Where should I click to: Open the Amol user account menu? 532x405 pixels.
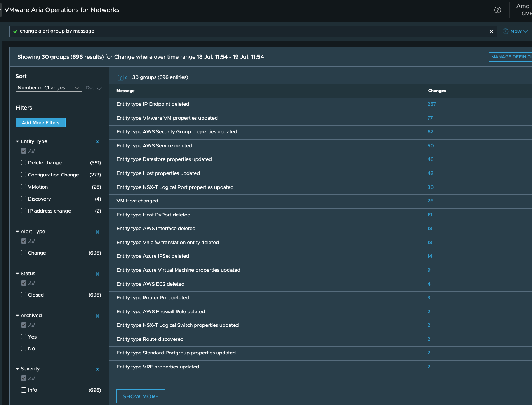tap(524, 10)
